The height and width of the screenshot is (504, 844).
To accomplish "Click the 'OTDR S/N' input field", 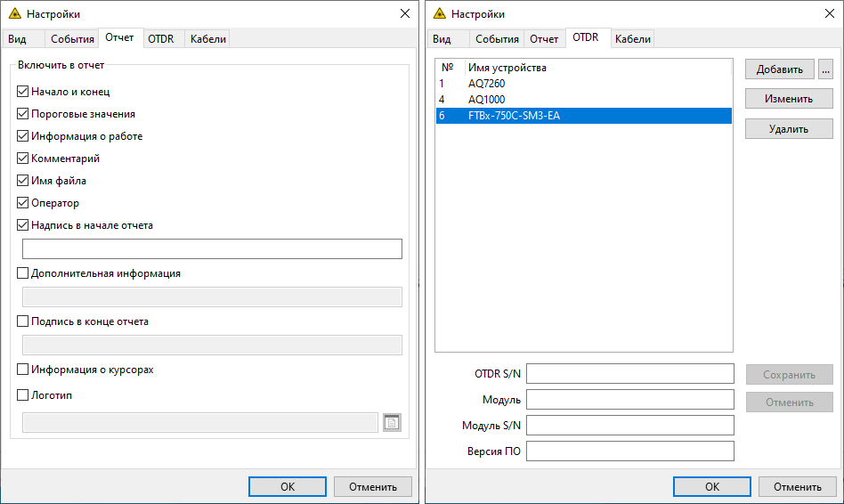I will point(629,374).
